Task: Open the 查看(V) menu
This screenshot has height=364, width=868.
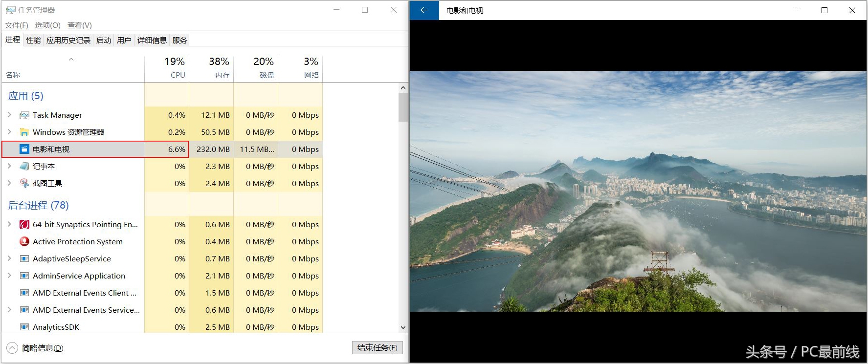Action: 80,25
